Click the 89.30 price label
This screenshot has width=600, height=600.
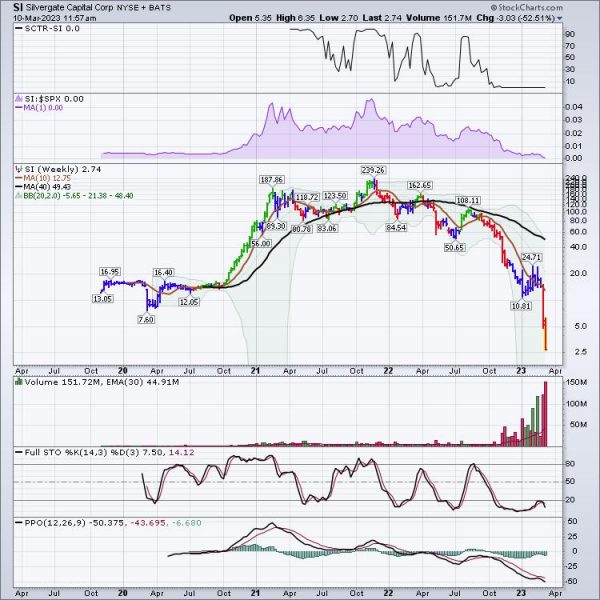coord(276,226)
